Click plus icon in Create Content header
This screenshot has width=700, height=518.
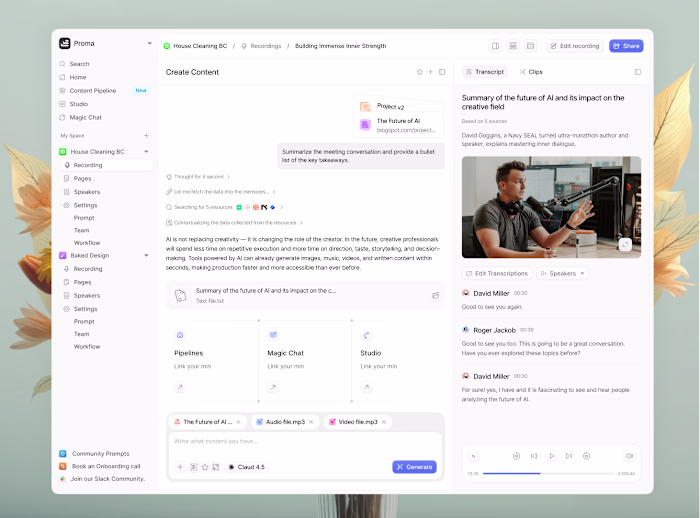click(x=430, y=72)
